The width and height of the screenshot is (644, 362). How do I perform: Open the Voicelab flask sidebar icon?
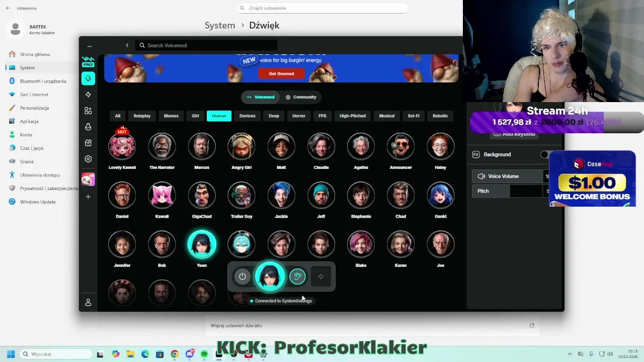point(88,127)
